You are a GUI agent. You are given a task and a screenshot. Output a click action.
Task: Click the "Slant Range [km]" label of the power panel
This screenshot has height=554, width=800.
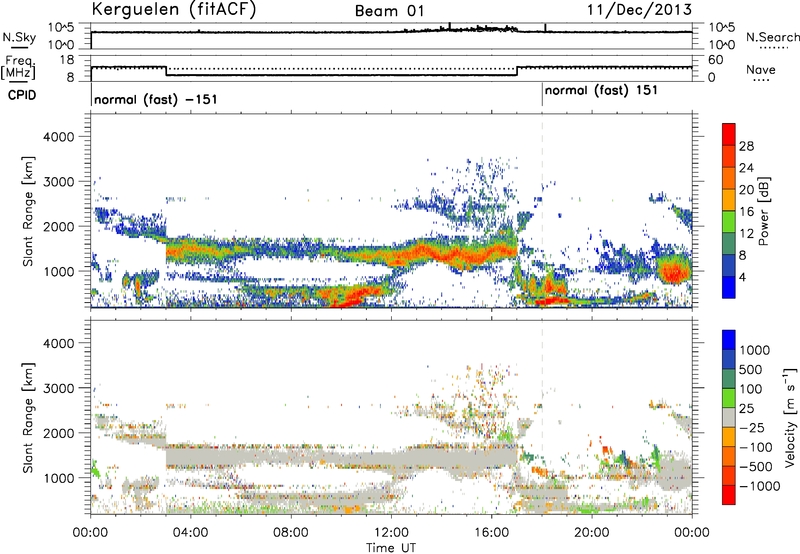coord(27,211)
